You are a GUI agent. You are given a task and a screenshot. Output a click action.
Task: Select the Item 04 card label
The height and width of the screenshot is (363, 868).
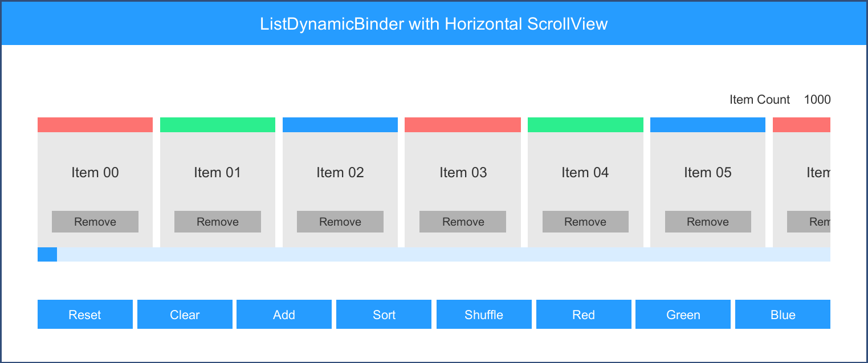tap(585, 173)
